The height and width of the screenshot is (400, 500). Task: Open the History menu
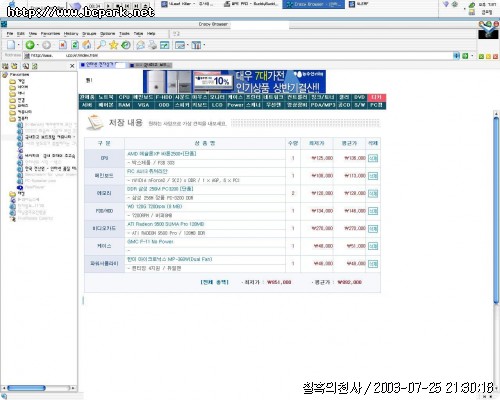(71, 34)
